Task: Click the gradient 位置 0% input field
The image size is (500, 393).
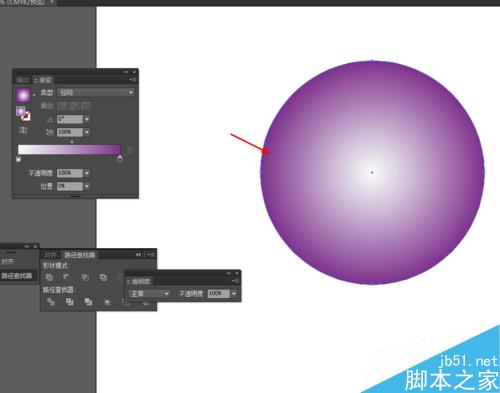Action: click(70, 186)
